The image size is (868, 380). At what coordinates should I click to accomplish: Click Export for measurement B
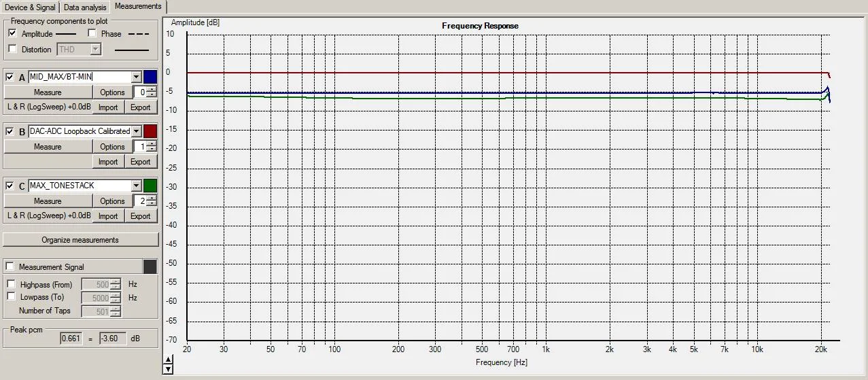click(x=140, y=162)
